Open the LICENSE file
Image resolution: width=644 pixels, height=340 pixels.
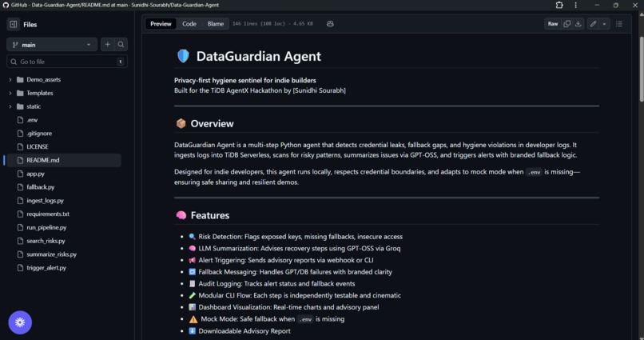38,146
